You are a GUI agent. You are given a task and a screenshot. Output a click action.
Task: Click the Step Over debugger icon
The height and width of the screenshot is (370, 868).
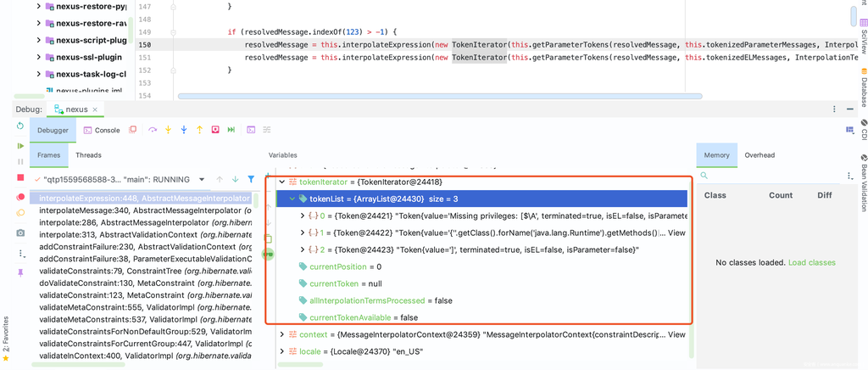click(x=153, y=130)
